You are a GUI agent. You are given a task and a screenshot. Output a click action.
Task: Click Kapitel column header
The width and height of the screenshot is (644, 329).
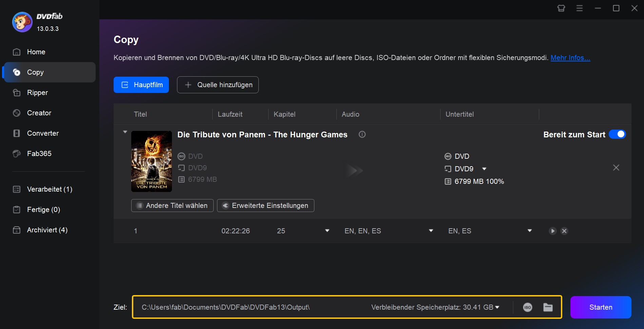point(284,114)
